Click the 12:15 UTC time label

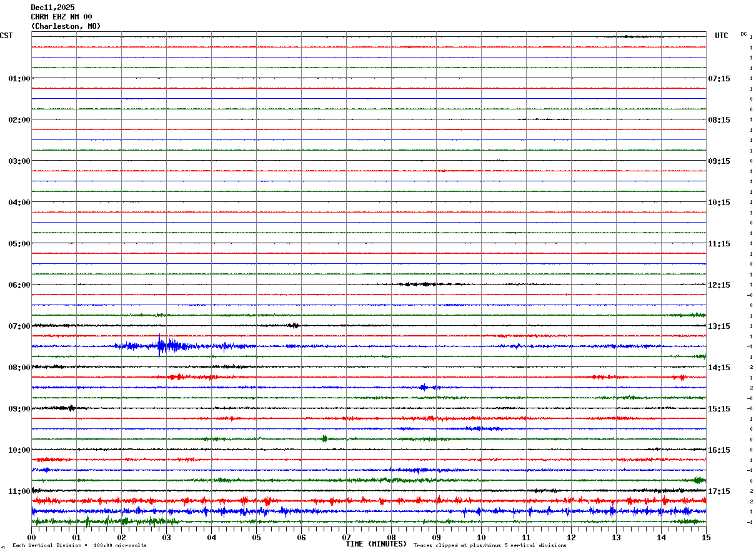pyautogui.click(x=719, y=285)
